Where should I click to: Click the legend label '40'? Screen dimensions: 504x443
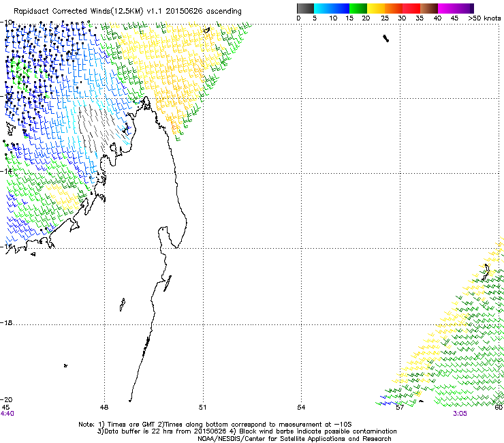(x=437, y=18)
